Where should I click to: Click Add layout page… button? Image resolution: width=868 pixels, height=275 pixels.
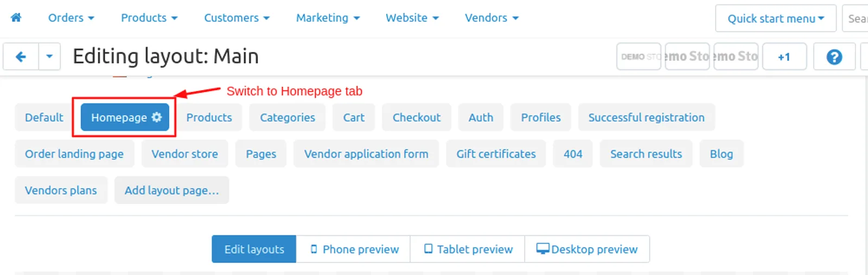point(171,190)
